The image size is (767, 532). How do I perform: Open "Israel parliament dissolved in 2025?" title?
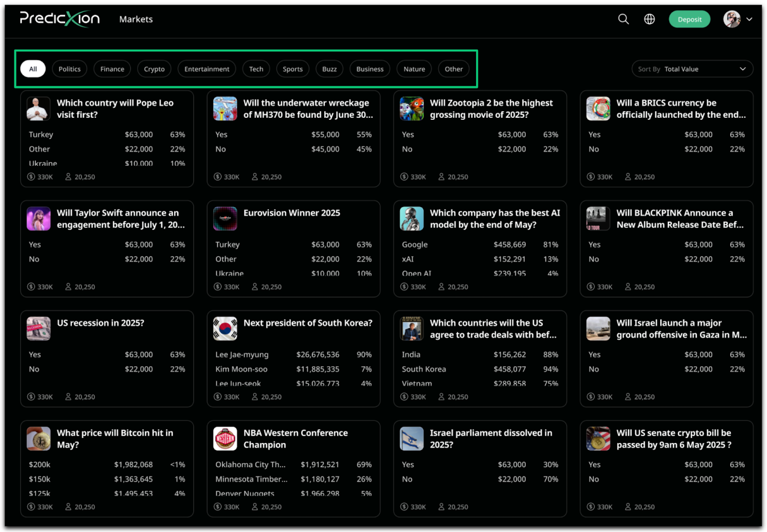click(491, 439)
